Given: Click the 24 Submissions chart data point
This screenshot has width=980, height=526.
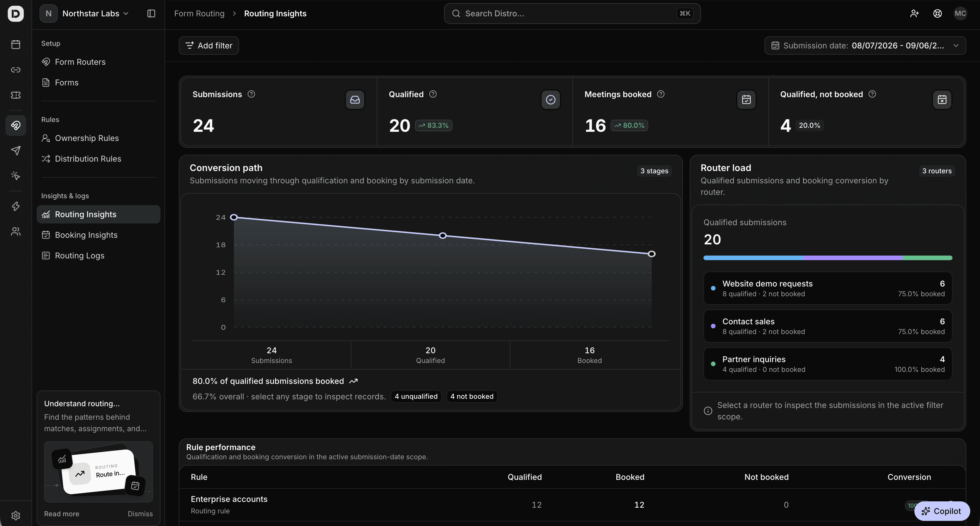Looking at the screenshot, I should point(234,217).
